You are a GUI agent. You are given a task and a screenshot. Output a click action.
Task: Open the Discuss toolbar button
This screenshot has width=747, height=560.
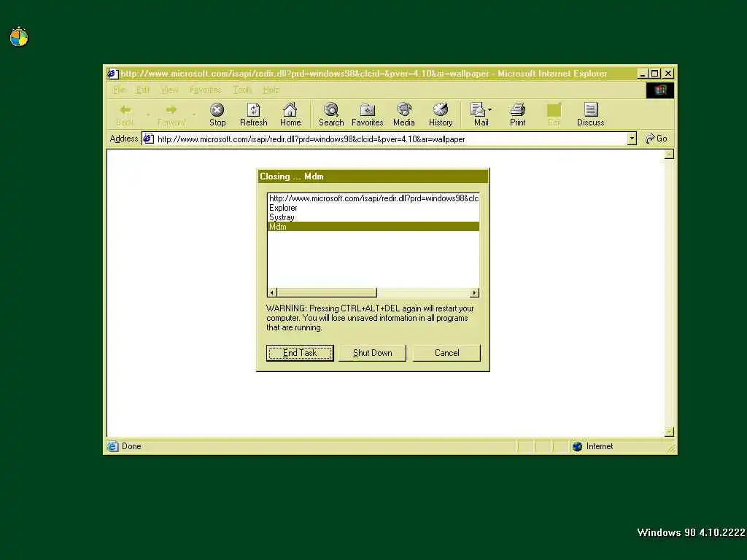(591, 114)
